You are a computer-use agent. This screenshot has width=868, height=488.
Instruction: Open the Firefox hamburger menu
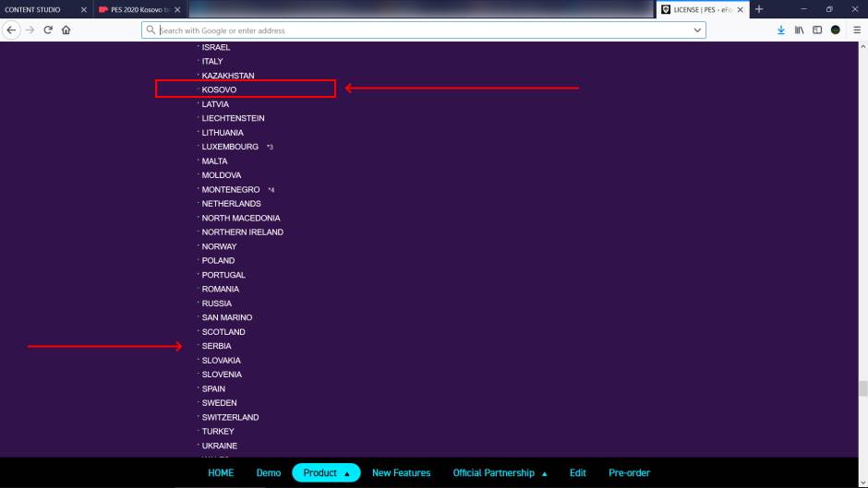[857, 30]
